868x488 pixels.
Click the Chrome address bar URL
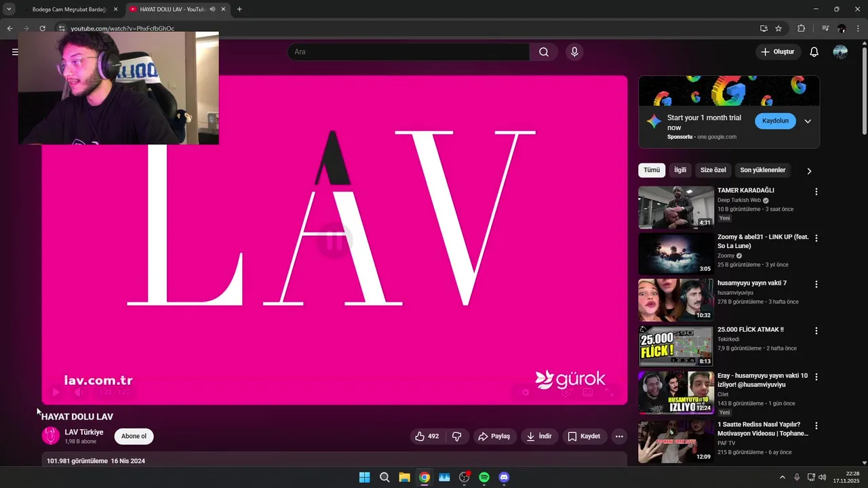pos(122,28)
